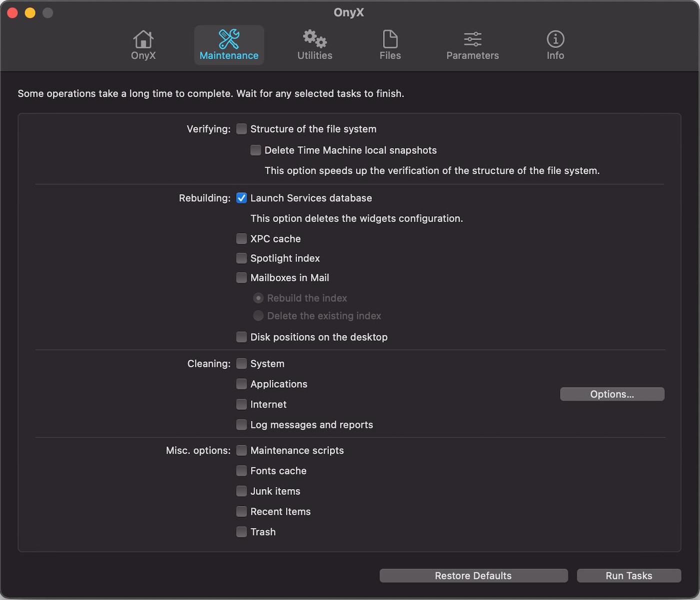Check Log messages and reports
The width and height of the screenshot is (700, 600).
click(241, 425)
